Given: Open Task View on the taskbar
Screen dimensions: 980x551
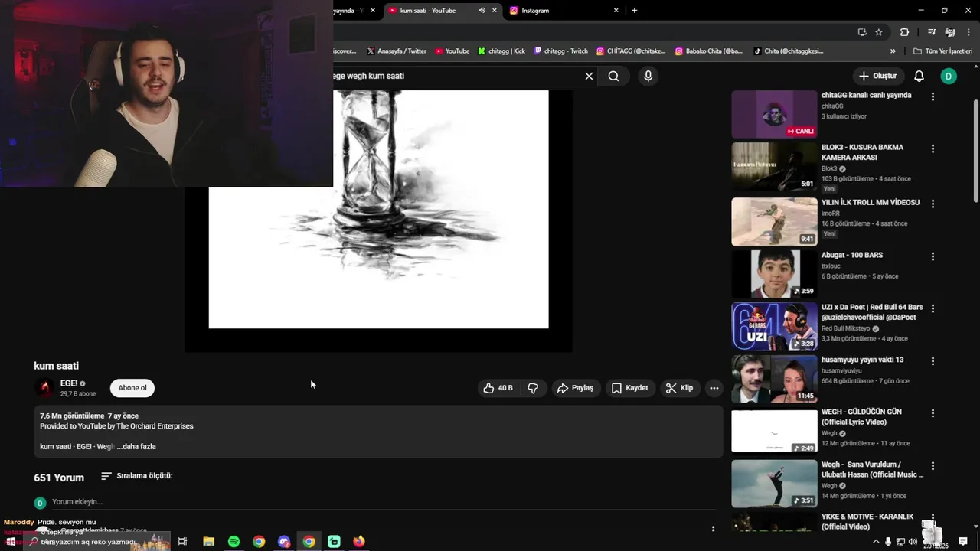Looking at the screenshot, I should coord(182,542).
